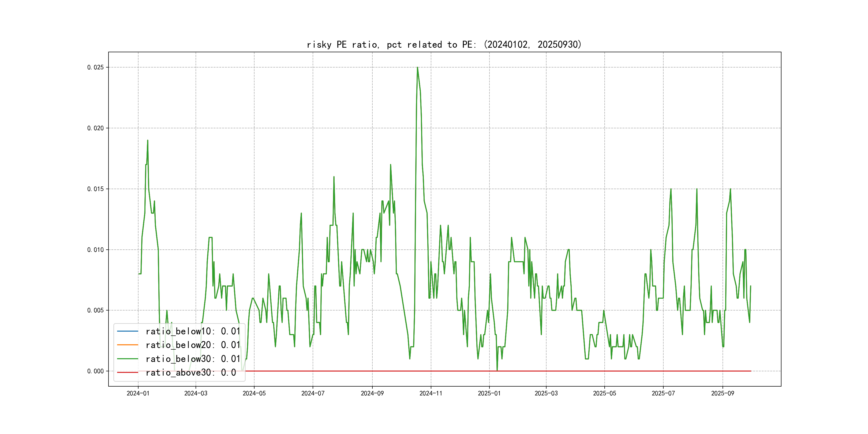Select the ratio_above30: 0.0 legend label
The height and width of the screenshot is (434, 868).
(191, 372)
